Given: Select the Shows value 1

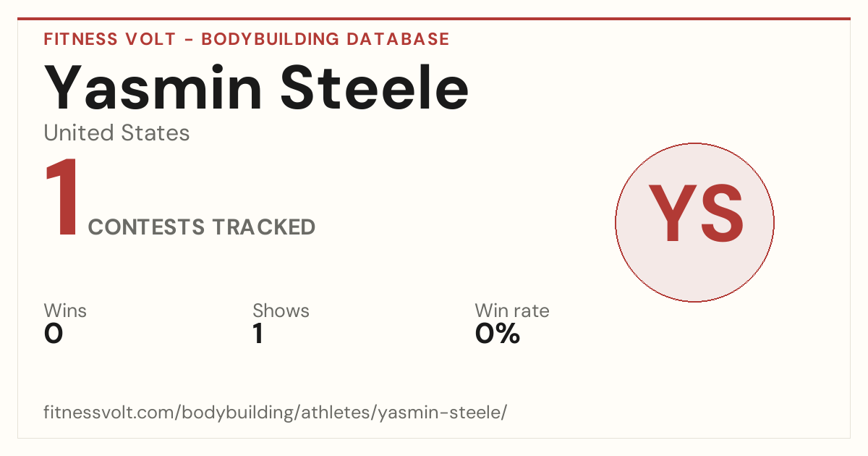Looking at the screenshot, I should 258,334.
